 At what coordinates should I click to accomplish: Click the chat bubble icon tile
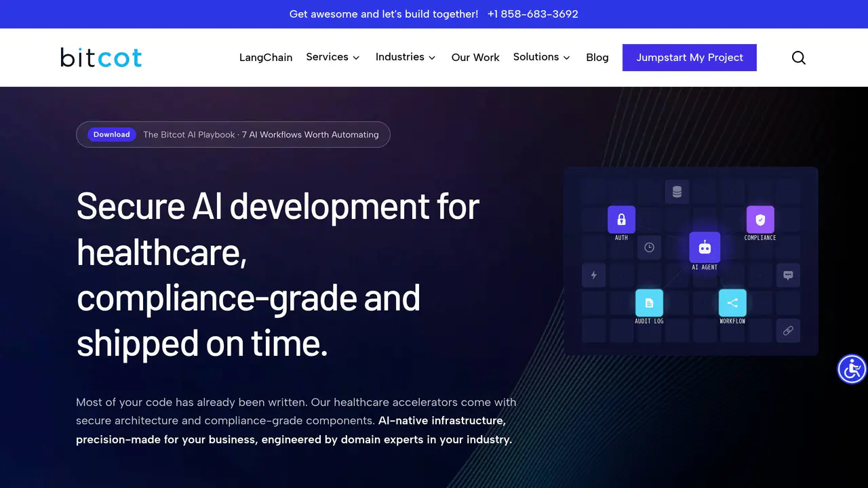click(788, 275)
